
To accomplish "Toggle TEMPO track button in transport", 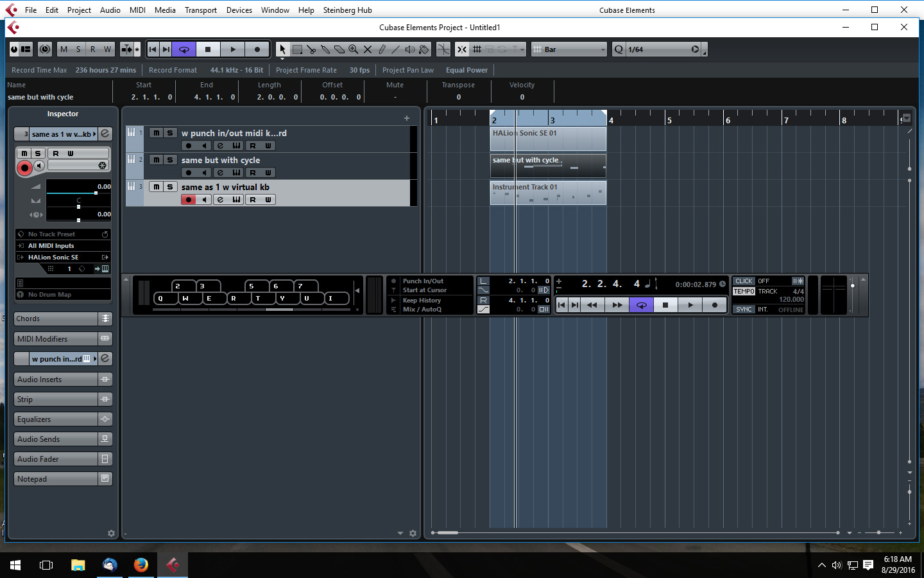I will coord(744,292).
